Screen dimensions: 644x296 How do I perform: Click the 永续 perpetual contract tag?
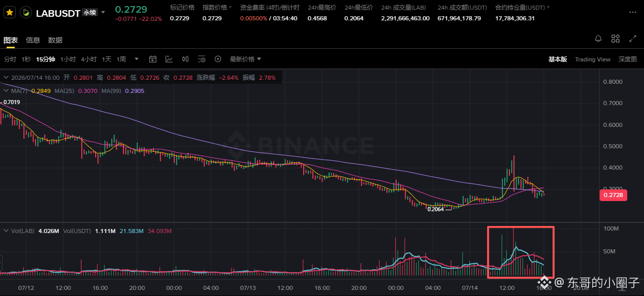[89, 13]
